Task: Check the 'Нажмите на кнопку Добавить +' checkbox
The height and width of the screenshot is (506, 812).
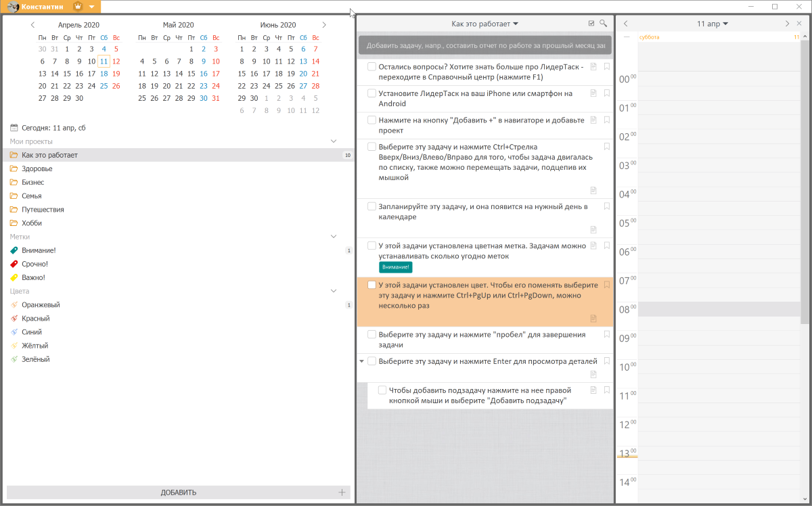Action: pyautogui.click(x=371, y=120)
